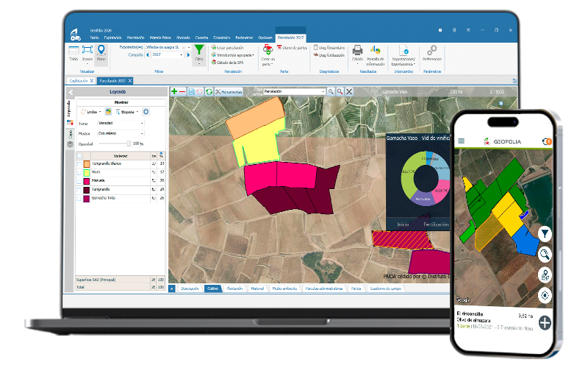This screenshot has width=588, height=368.
Task: Select the Descripción bottom tab
Action: click(190, 289)
